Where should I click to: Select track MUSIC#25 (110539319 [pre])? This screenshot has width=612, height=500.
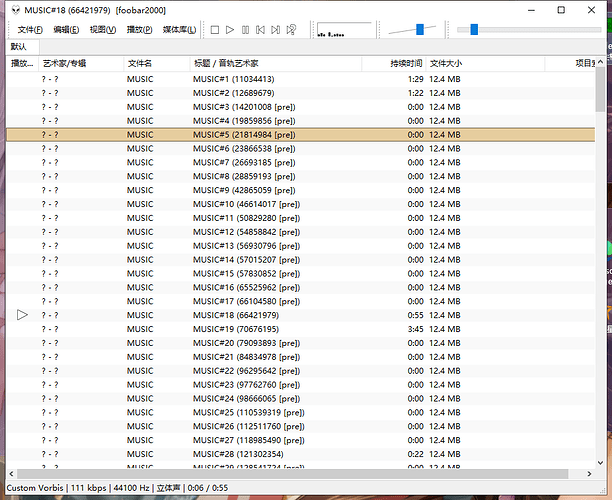coord(301,412)
